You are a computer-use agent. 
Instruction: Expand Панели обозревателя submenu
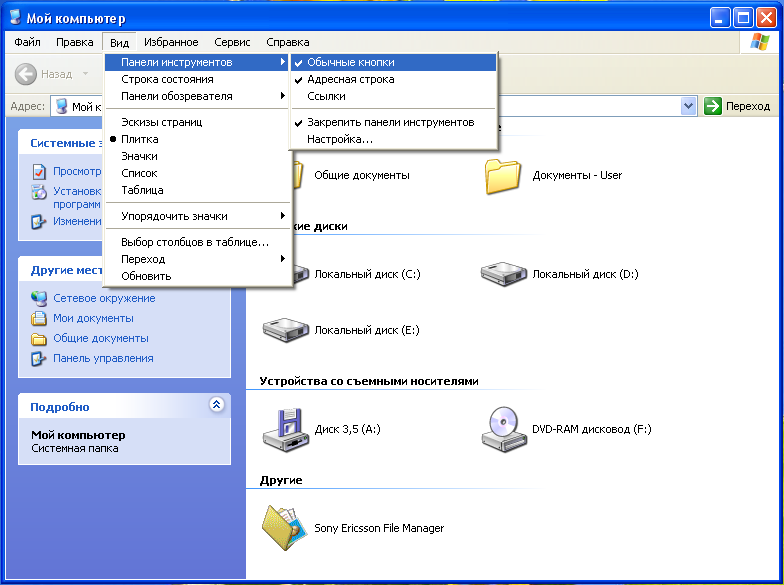[x=197, y=96]
